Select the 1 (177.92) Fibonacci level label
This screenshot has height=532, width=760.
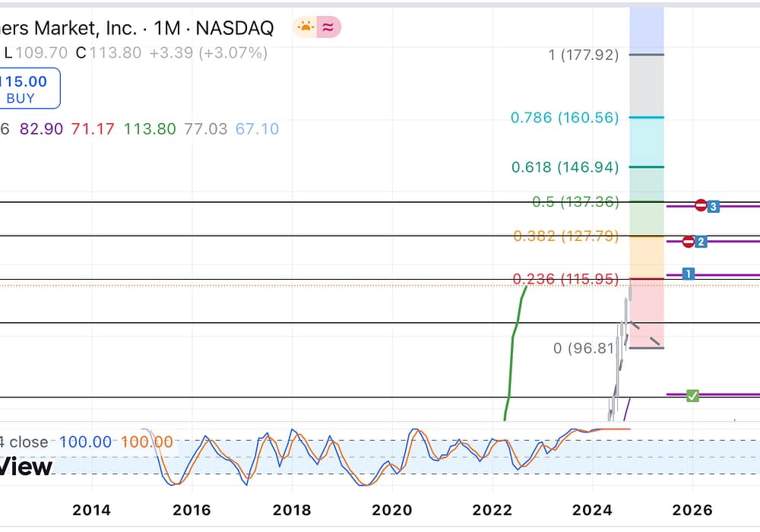click(x=584, y=55)
